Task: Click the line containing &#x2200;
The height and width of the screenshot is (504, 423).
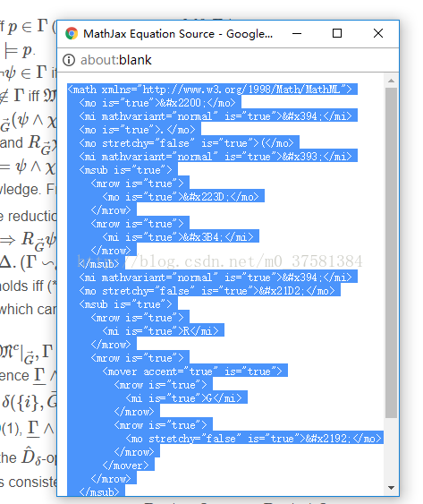Action: click(157, 103)
